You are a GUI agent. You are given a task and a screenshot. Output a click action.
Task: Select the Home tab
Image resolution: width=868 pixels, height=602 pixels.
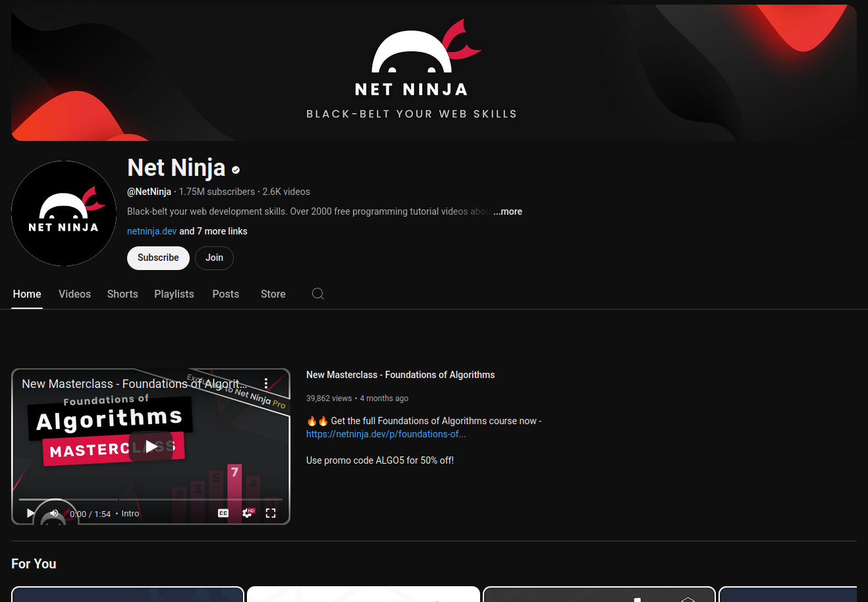(x=27, y=294)
